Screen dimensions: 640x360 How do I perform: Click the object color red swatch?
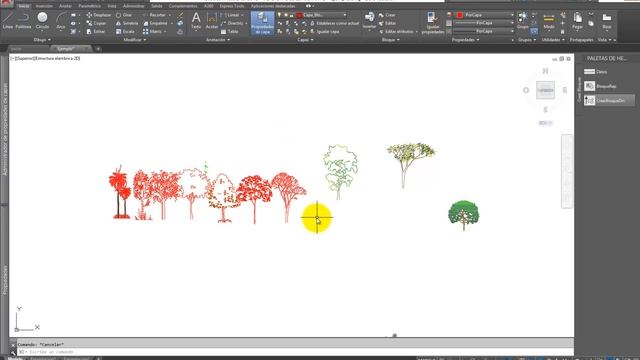[460, 15]
